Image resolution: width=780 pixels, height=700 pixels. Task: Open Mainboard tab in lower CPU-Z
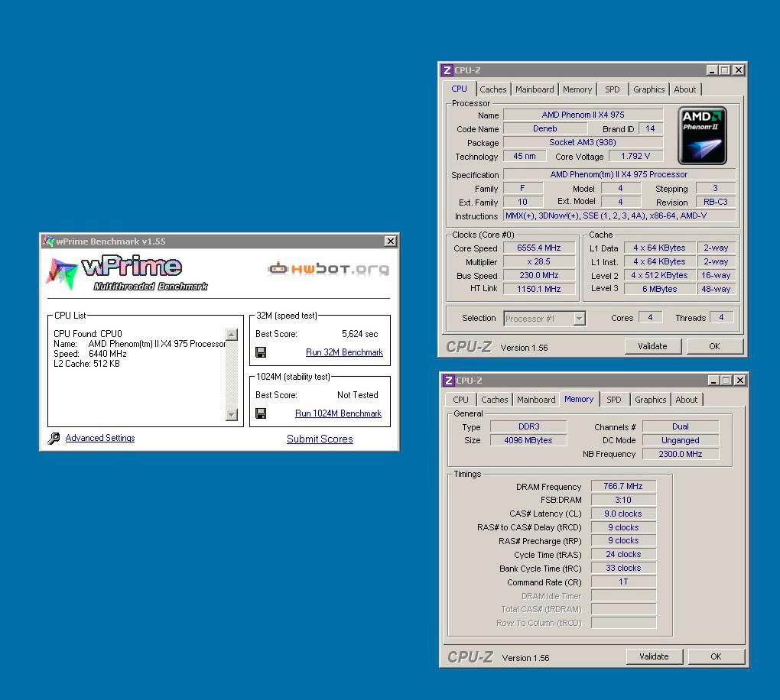pos(536,400)
